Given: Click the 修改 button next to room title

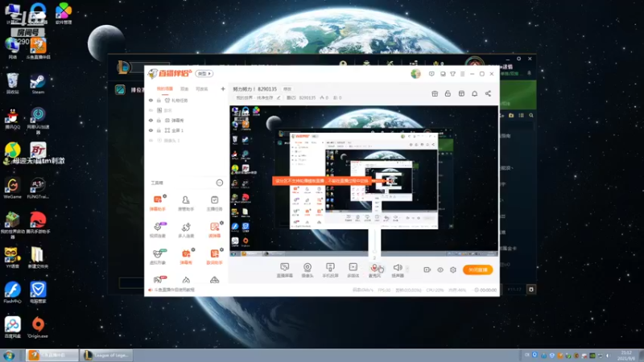Looking at the screenshot, I should click(287, 89).
